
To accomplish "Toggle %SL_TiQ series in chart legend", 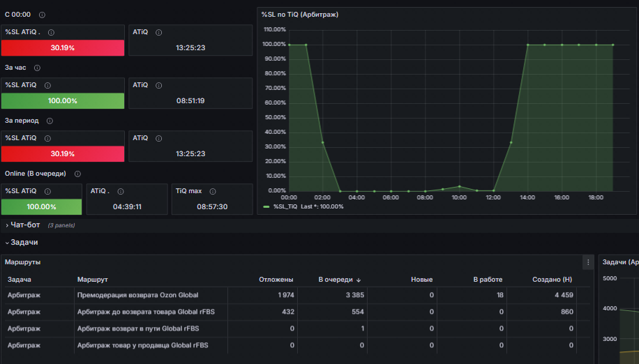I will click(285, 206).
